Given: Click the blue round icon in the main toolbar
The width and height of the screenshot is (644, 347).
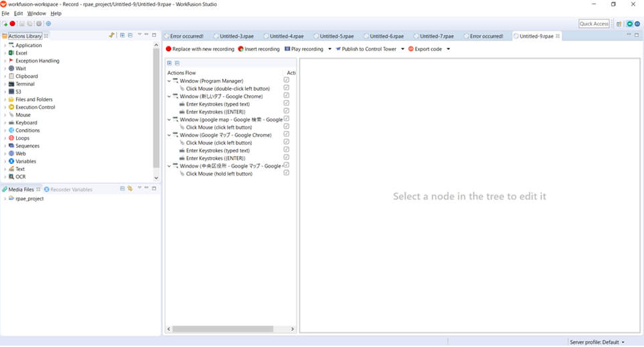Looking at the screenshot, I should (x=48, y=24).
